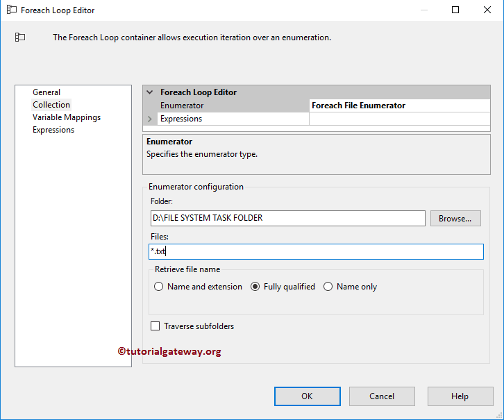Select the Collection page
Image resolution: width=504 pixels, height=420 pixels.
51,105
